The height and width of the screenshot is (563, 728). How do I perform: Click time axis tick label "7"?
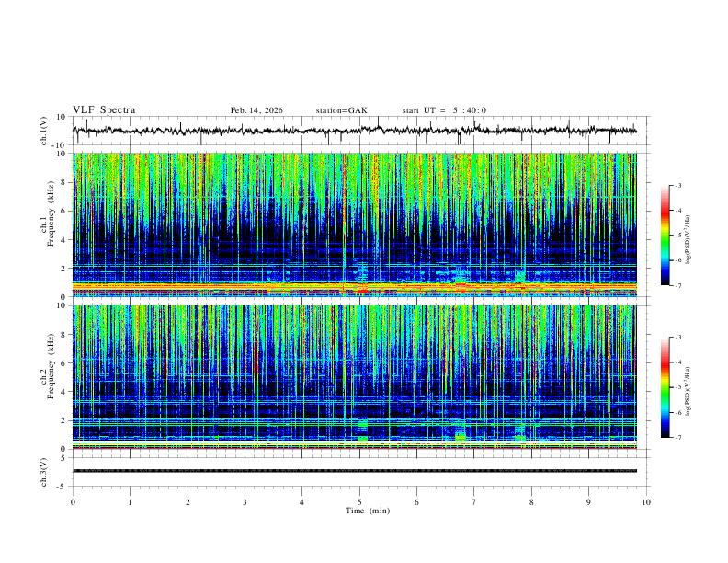click(x=474, y=502)
